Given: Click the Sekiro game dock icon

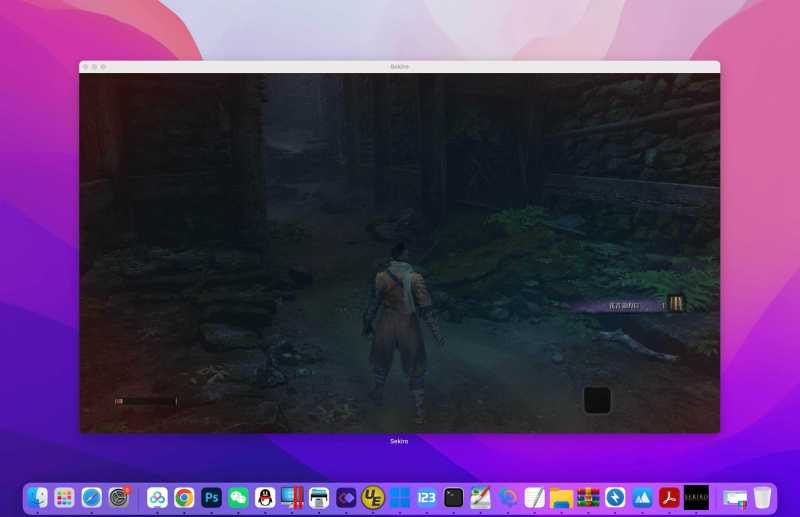Looking at the screenshot, I should click(x=696, y=498).
